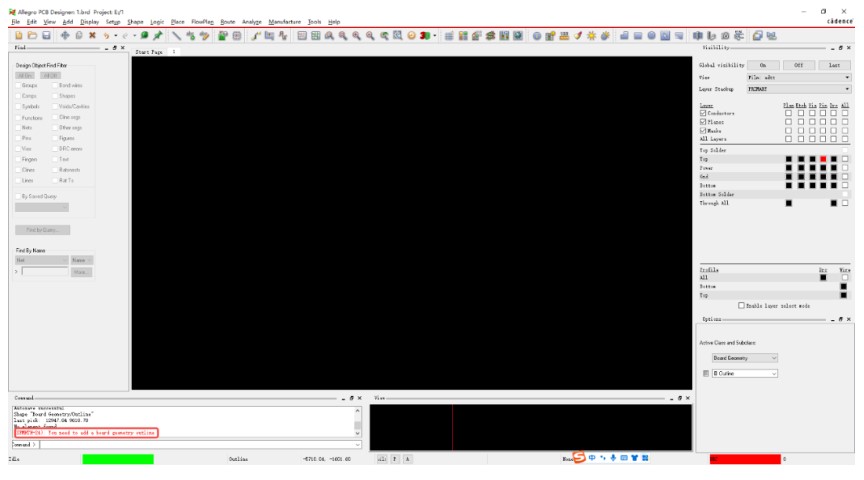The image size is (864, 480).
Task: Open the Find By Name Net dropdown
Action: [41, 260]
